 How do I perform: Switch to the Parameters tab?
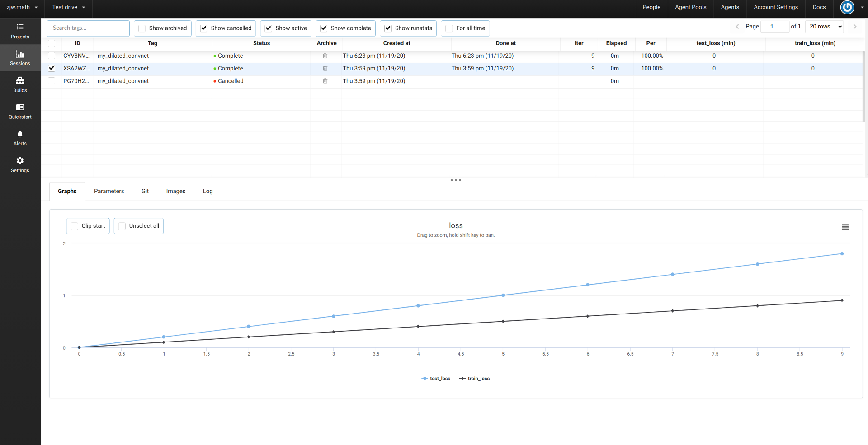click(109, 192)
